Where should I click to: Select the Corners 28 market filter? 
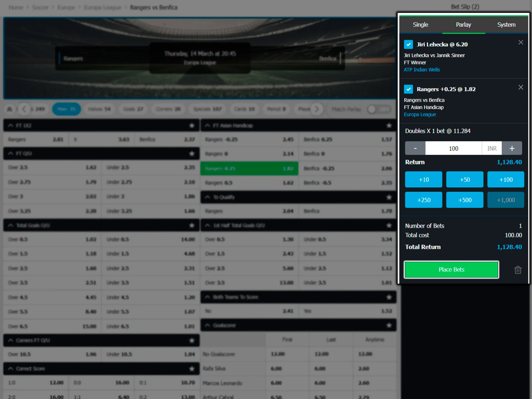pyautogui.click(x=168, y=109)
